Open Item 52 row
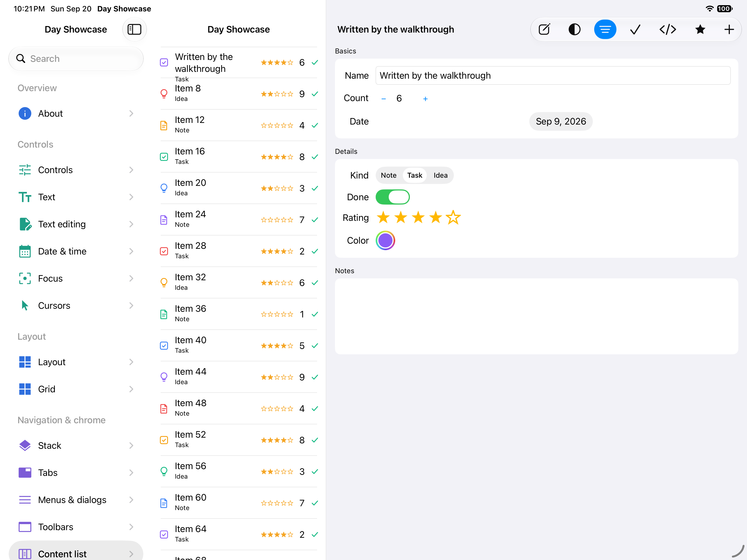The width and height of the screenshot is (747, 560). pyautogui.click(x=238, y=440)
